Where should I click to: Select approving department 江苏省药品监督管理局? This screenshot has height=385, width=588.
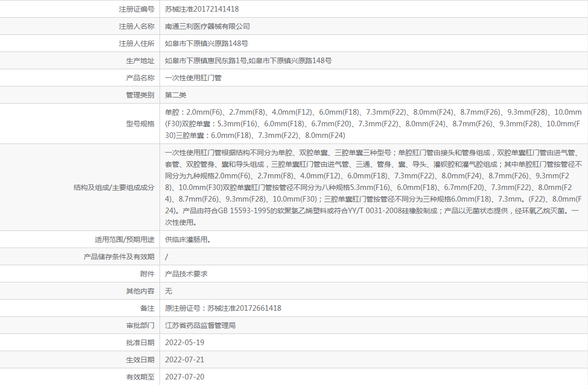[200, 326]
